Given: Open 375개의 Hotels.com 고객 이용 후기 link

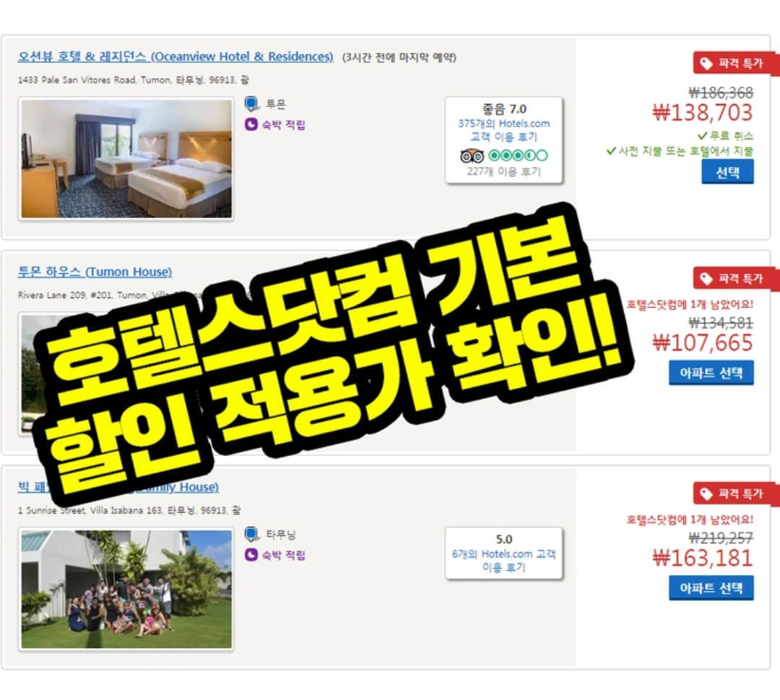Looking at the screenshot, I should point(504,130).
